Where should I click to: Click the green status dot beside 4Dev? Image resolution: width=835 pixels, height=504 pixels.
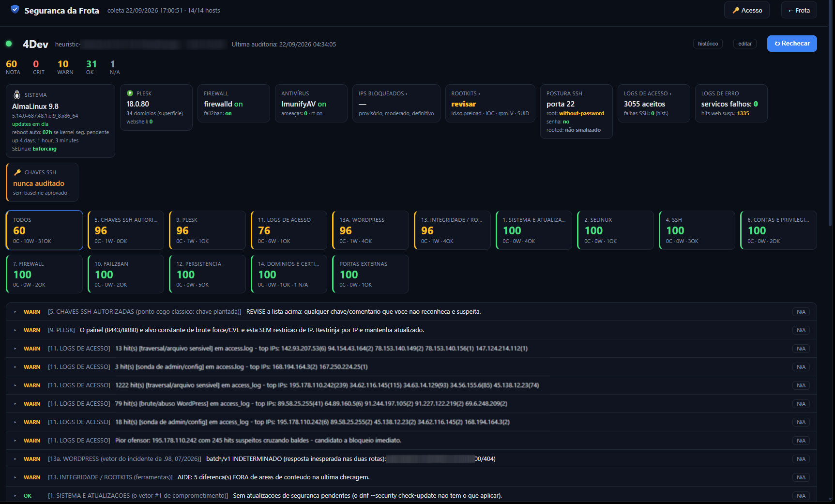pos(9,44)
